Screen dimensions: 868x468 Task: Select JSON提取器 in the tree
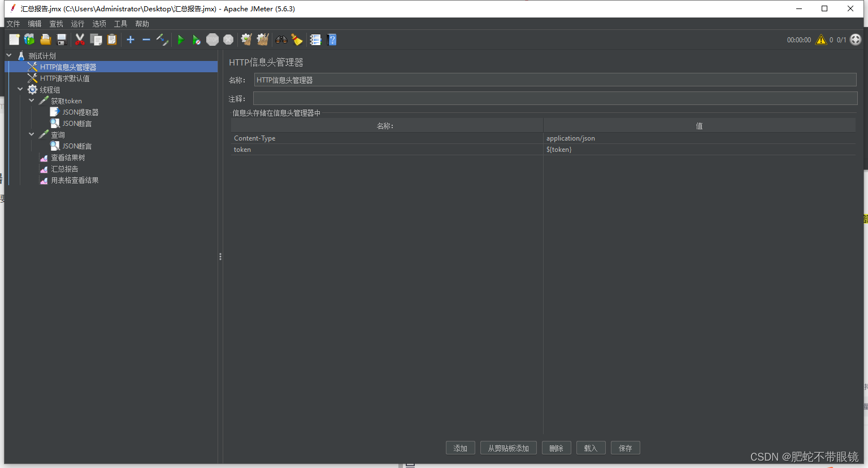80,112
